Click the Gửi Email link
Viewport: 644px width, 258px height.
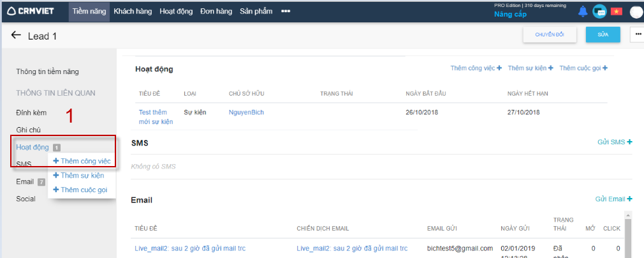pyautogui.click(x=613, y=199)
